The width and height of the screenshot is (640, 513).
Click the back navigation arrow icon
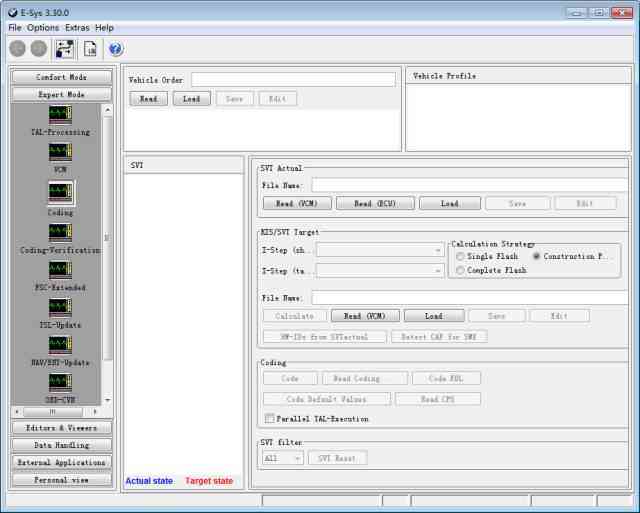point(17,49)
